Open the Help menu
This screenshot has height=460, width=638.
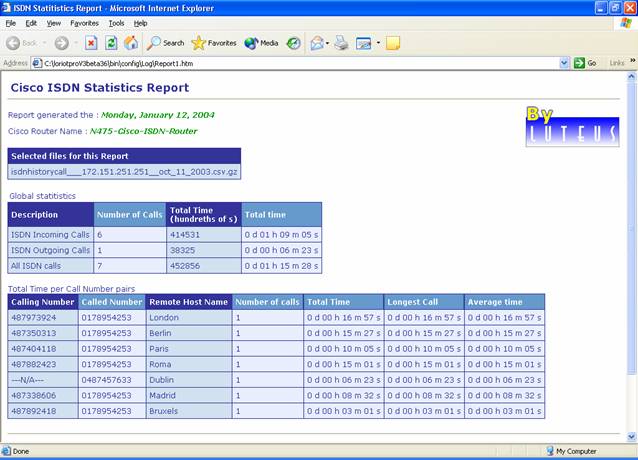[x=140, y=22]
